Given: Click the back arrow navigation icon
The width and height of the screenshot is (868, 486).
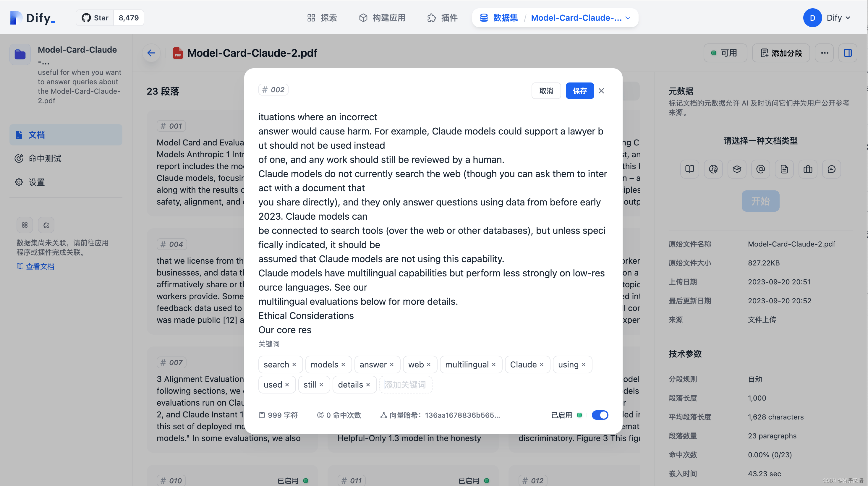Looking at the screenshot, I should (x=151, y=53).
